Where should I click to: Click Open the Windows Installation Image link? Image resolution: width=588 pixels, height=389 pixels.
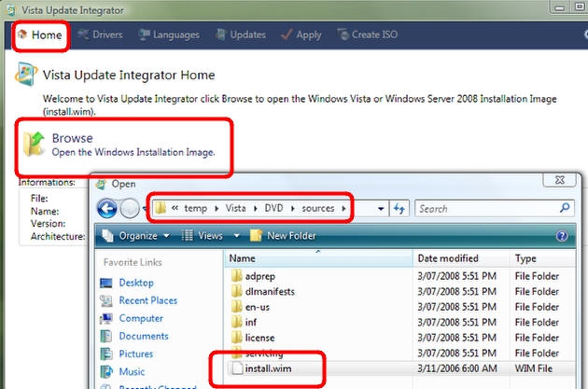coord(133,153)
